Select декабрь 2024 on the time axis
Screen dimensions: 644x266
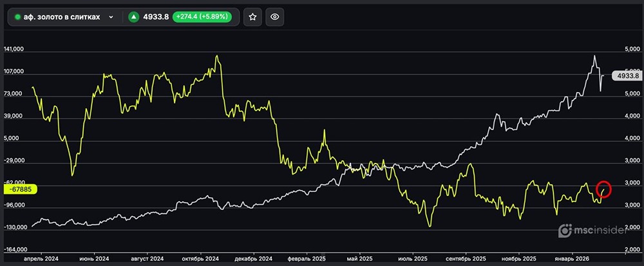tap(253, 259)
